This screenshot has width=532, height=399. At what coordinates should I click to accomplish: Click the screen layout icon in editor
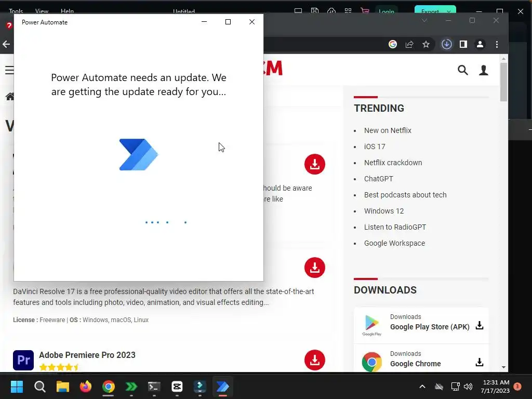[298, 11]
